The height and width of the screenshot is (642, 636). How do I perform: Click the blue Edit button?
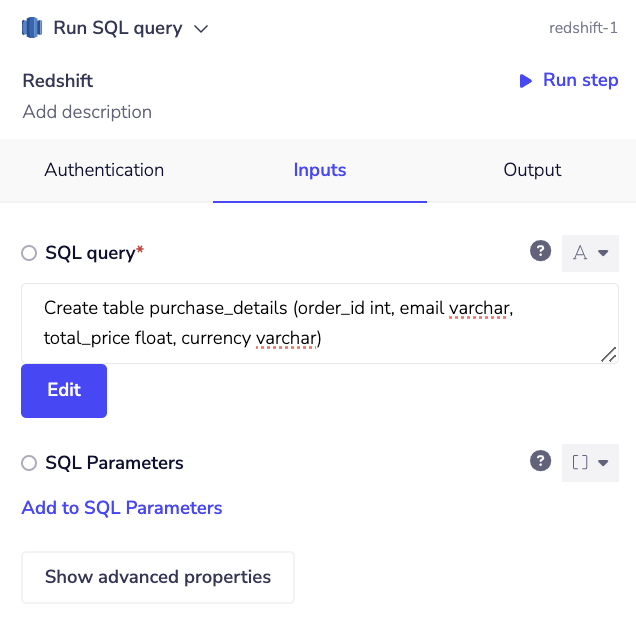point(64,390)
